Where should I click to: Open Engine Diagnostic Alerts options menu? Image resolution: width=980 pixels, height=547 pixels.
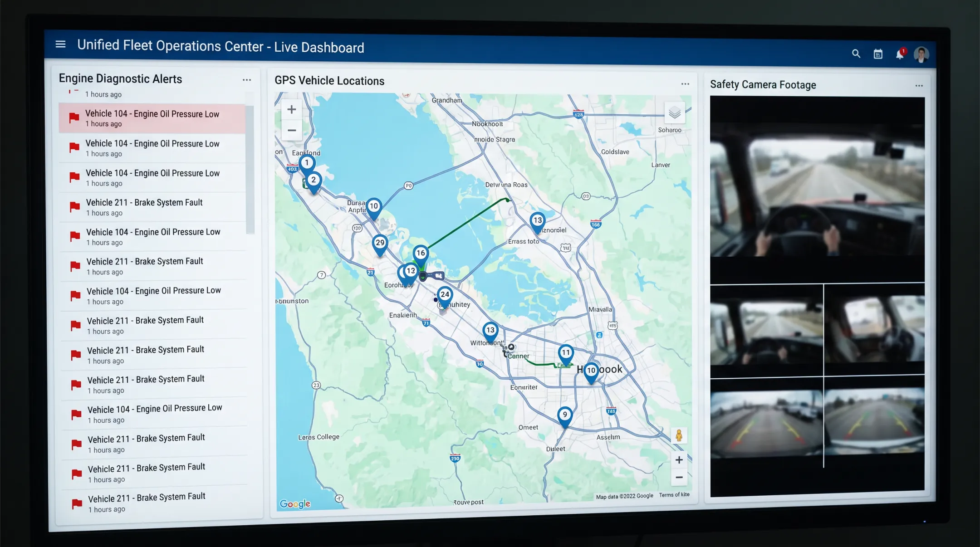point(246,80)
